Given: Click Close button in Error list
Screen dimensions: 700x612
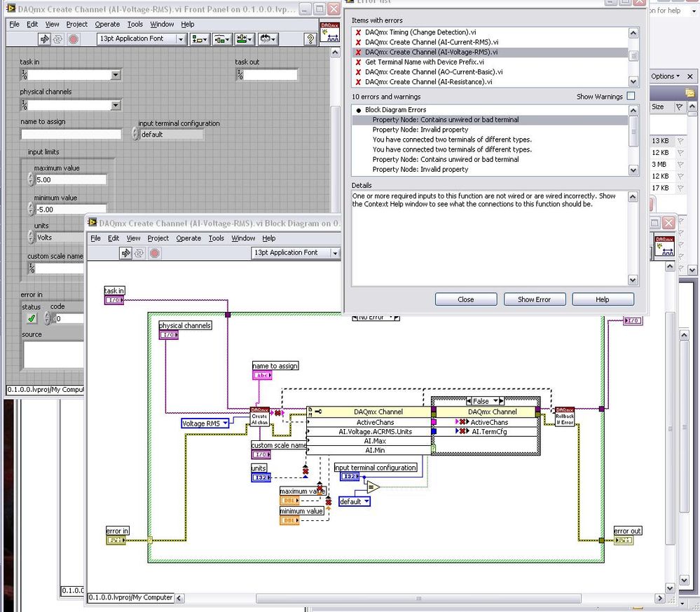Looking at the screenshot, I should click(466, 299).
